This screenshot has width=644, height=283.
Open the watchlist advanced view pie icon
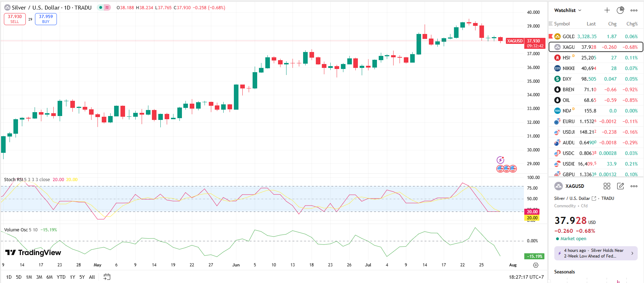pos(620,10)
